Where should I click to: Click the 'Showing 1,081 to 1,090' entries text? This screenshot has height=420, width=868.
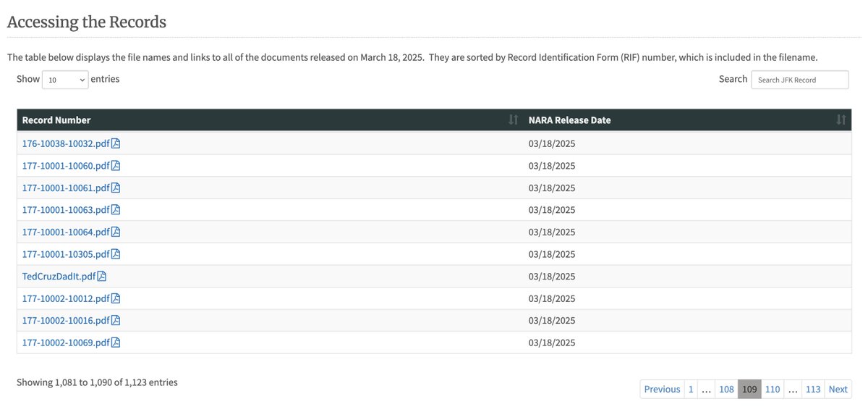(x=97, y=382)
